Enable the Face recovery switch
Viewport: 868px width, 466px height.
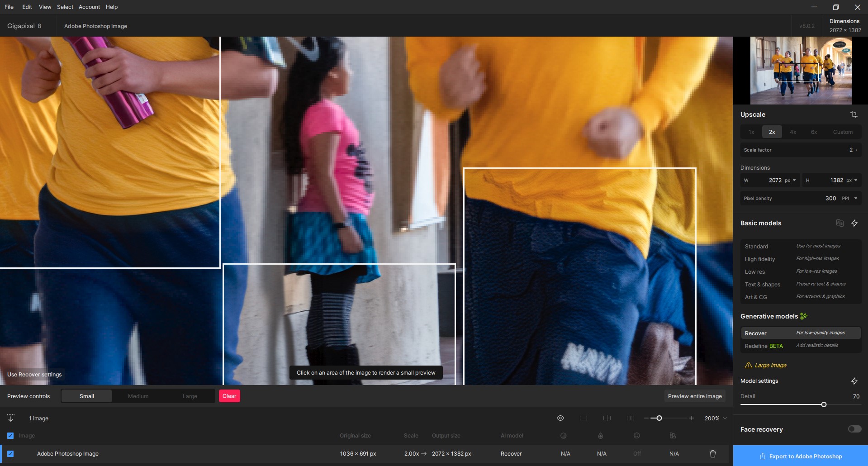coord(854,429)
